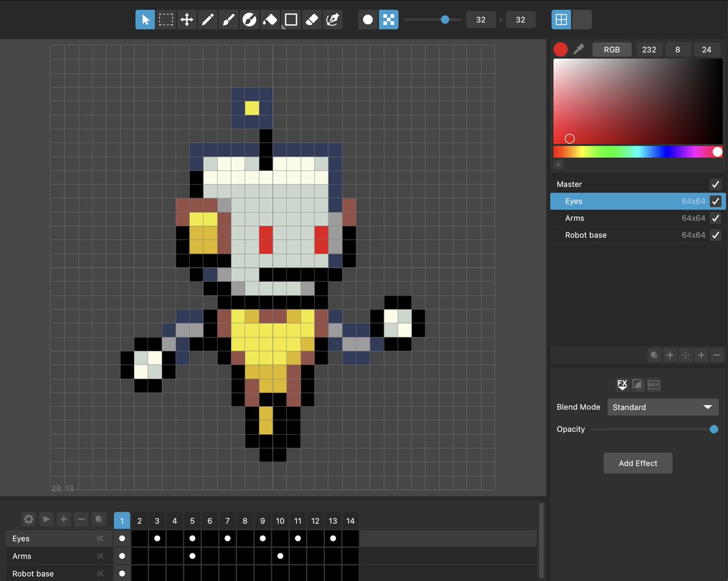The image size is (728, 581).
Task: Toggle the grid view button
Action: pos(561,19)
